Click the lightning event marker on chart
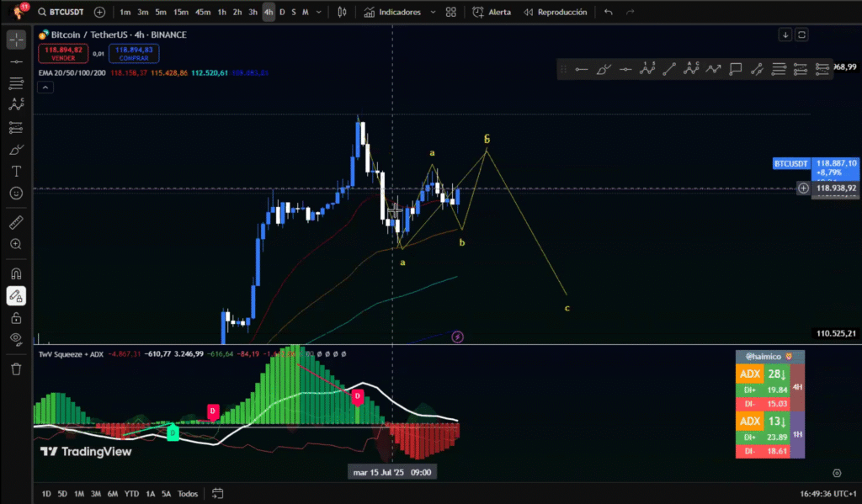Viewport: 862px width, 504px height. tap(457, 337)
